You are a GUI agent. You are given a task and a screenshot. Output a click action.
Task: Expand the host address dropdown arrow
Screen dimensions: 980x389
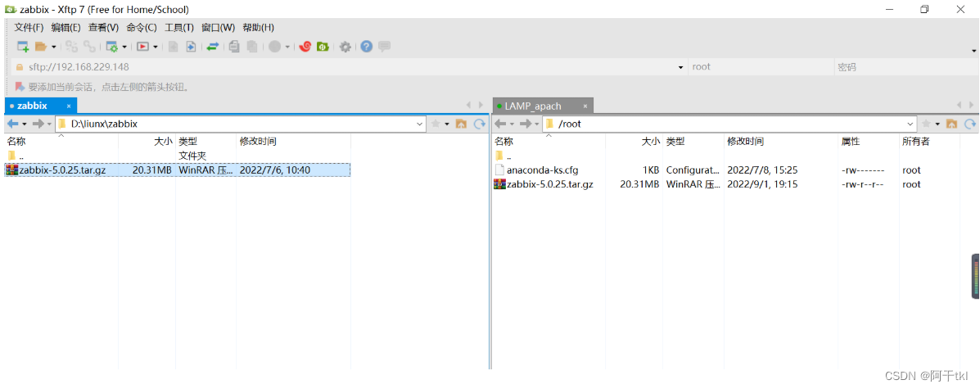tap(680, 67)
